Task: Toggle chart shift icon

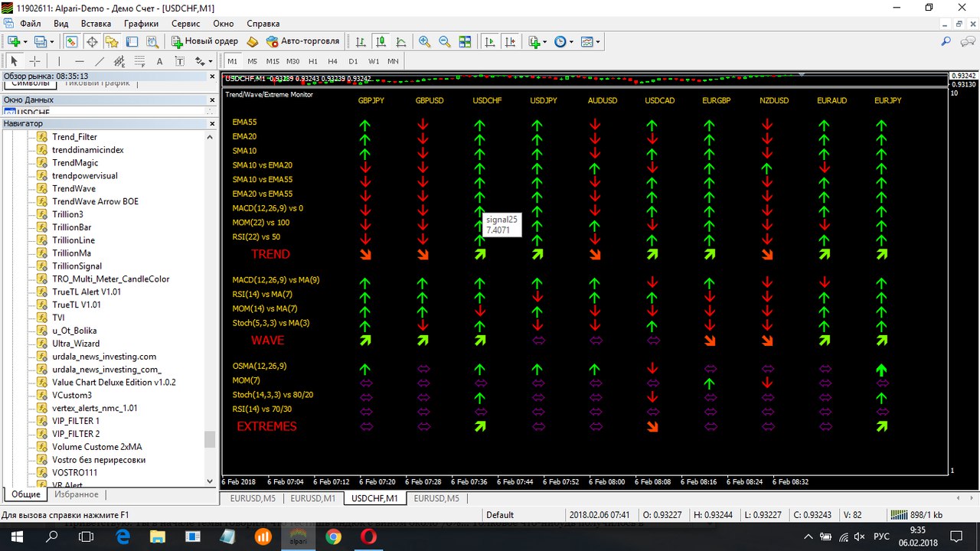Action: (x=510, y=41)
